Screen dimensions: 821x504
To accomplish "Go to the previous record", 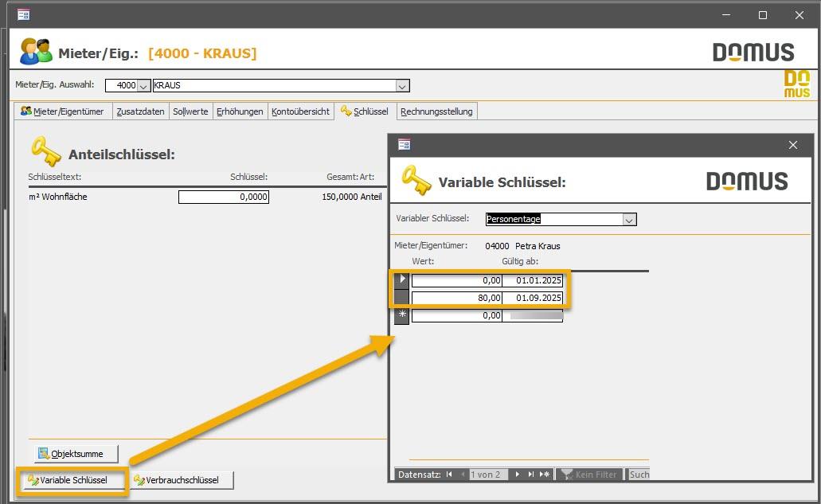I will (x=463, y=475).
